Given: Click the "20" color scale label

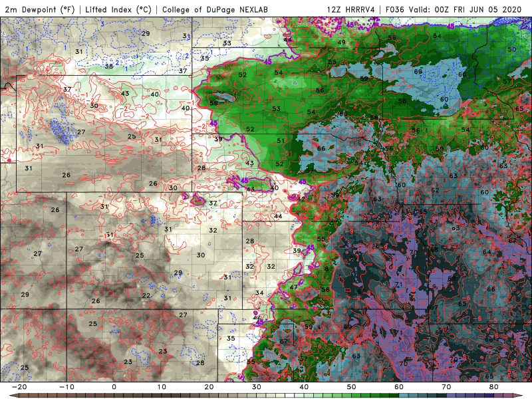Looking at the screenshot, I should click(x=209, y=387).
